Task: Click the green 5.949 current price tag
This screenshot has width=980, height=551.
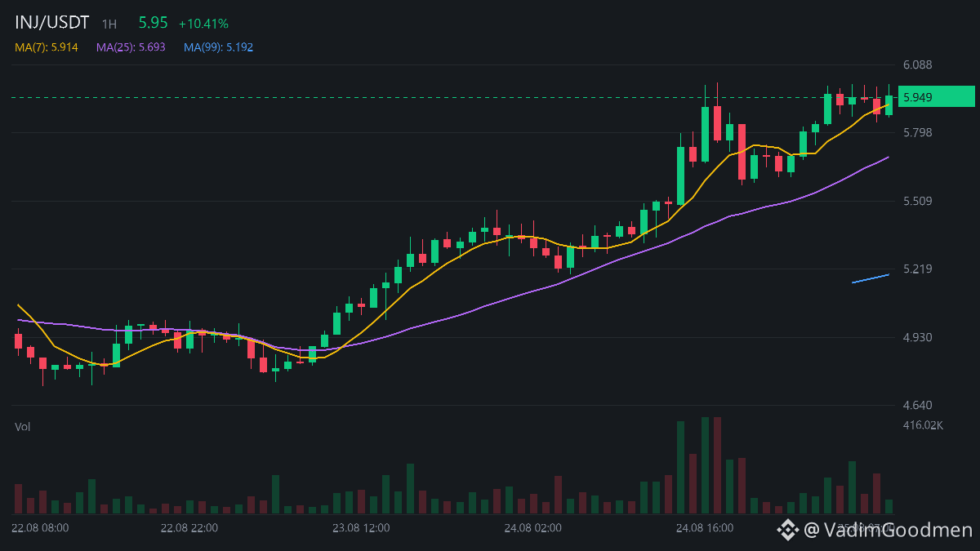Action: pos(937,97)
